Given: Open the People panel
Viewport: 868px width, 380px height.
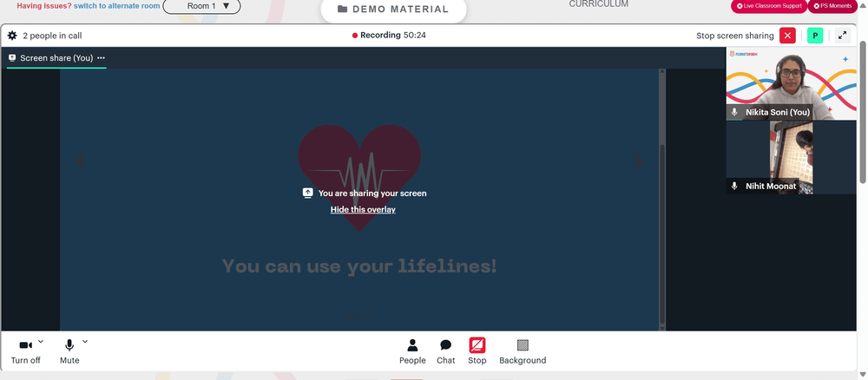Looking at the screenshot, I should [x=412, y=351].
